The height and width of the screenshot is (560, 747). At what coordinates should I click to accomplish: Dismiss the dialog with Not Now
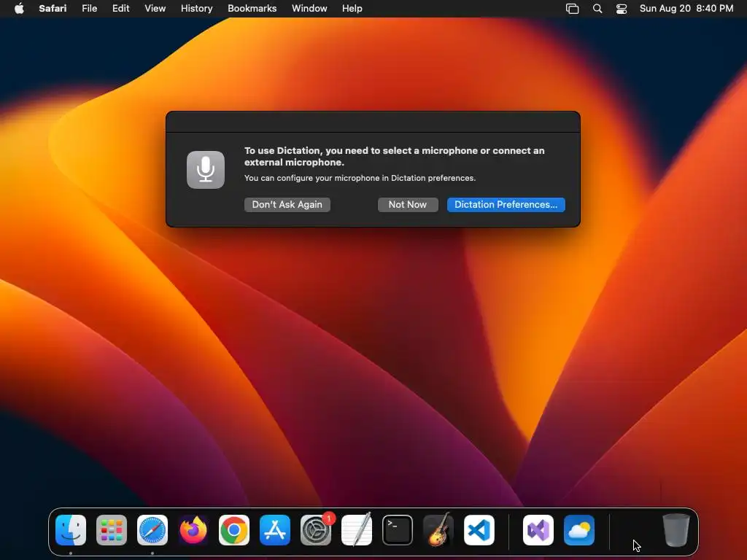[x=408, y=205]
